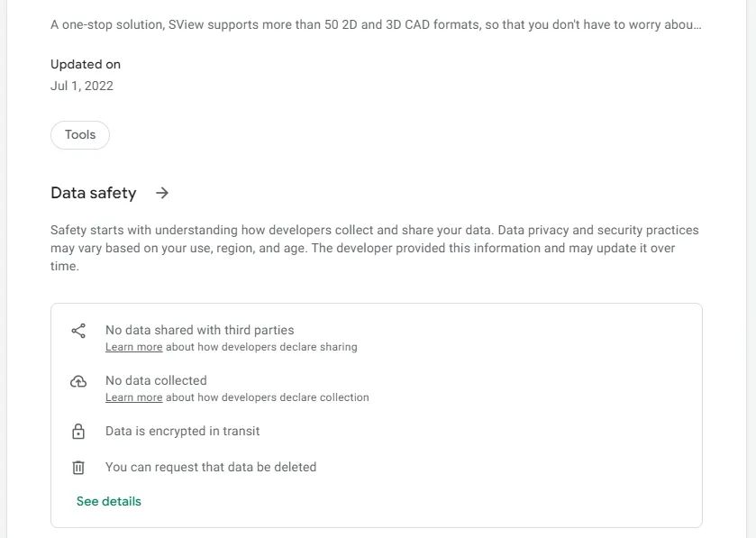Click the lock encryption icon
The image size is (756, 538).
[78, 432]
